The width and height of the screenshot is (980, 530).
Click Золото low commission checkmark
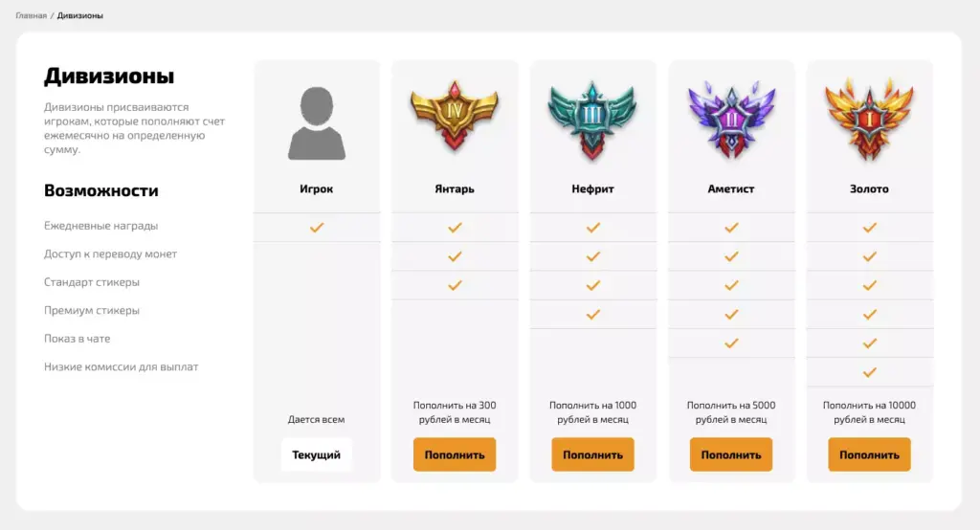(x=869, y=372)
